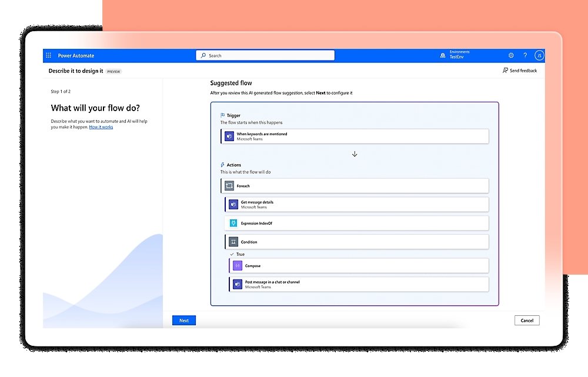Click Teams icon on keywords trigger card
This screenshot has width=588, height=377.
[x=229, y=136]
